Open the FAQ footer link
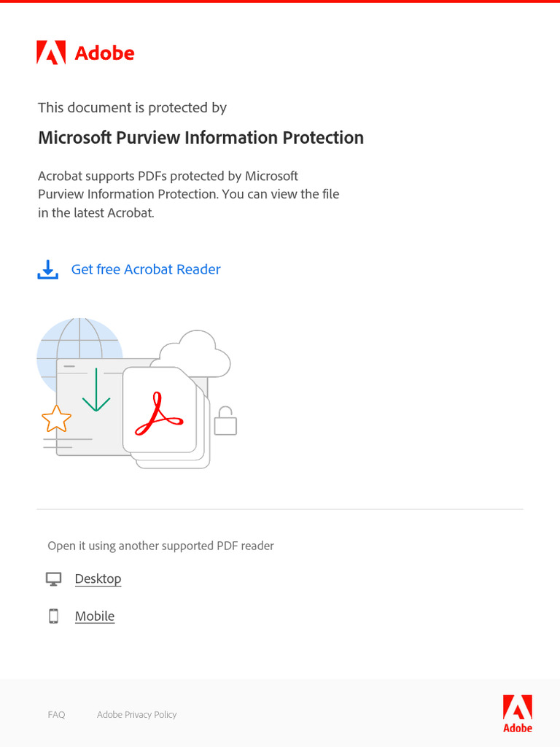Viewport: 560px width, 747px height. point(56,715)
